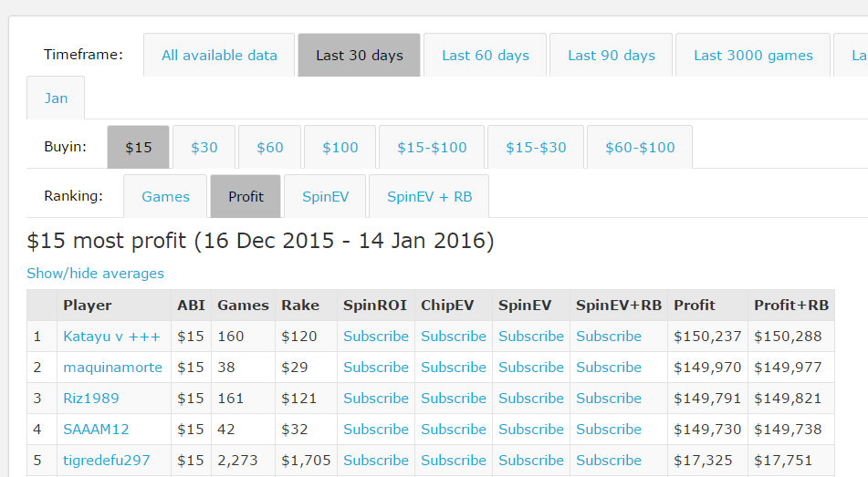Open the Jan timeframe tab
Viewport: 868px width, 477px height.
(56, 99)
